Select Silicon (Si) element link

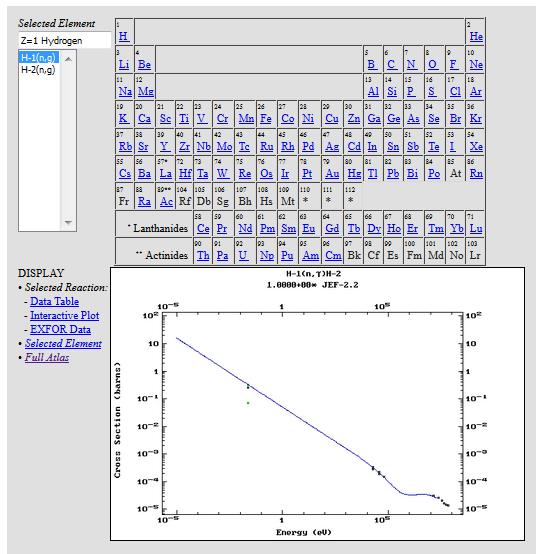(392, 92)
